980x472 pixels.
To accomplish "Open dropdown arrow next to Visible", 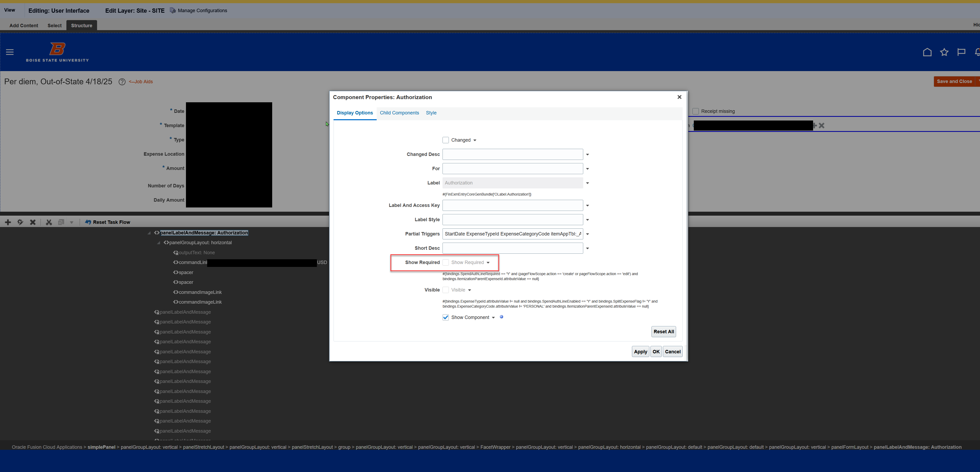I will pyautogui.click(x=470, y=290).
